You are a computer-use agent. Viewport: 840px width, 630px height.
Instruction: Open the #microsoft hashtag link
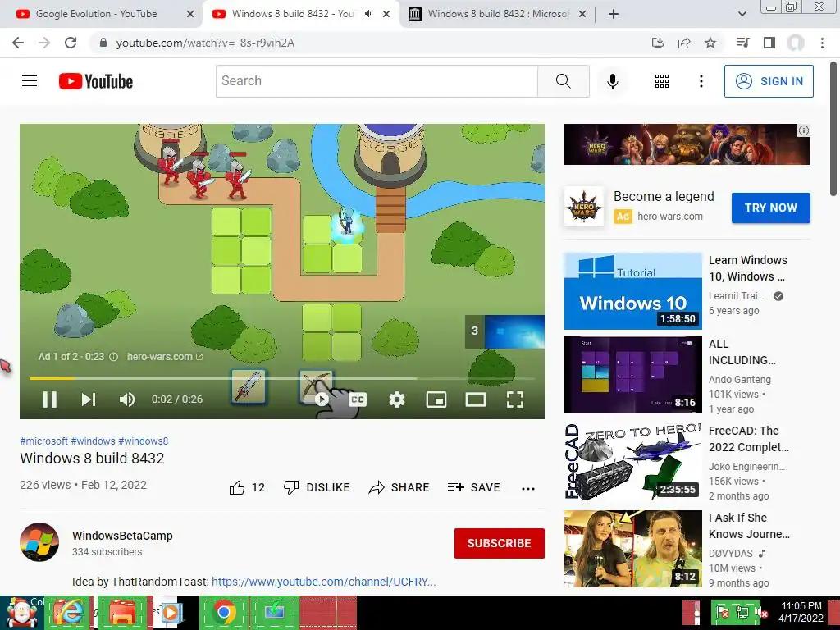[44, 441]
